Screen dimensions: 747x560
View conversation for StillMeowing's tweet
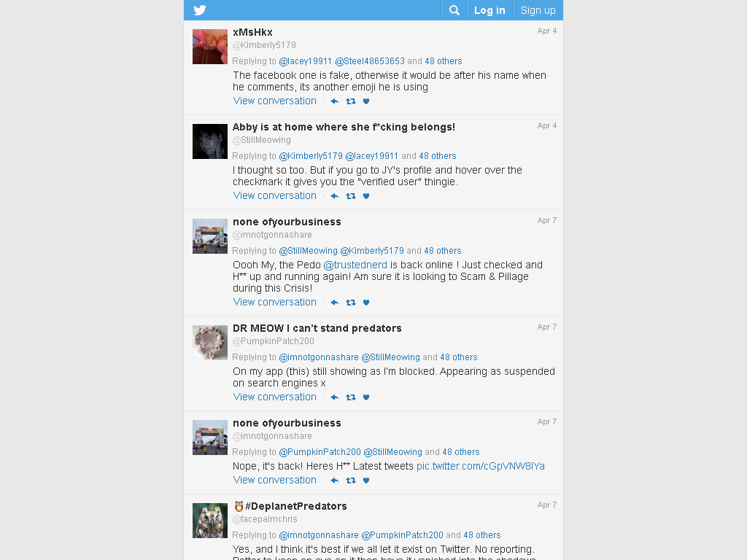[x=274, y=195]
